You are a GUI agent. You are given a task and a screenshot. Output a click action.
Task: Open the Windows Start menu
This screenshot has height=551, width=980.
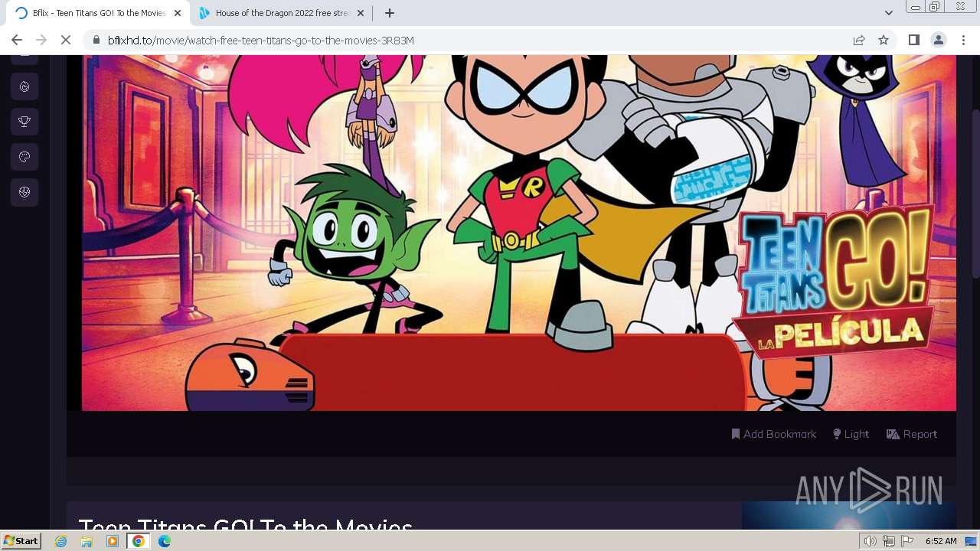pos(21,541)
